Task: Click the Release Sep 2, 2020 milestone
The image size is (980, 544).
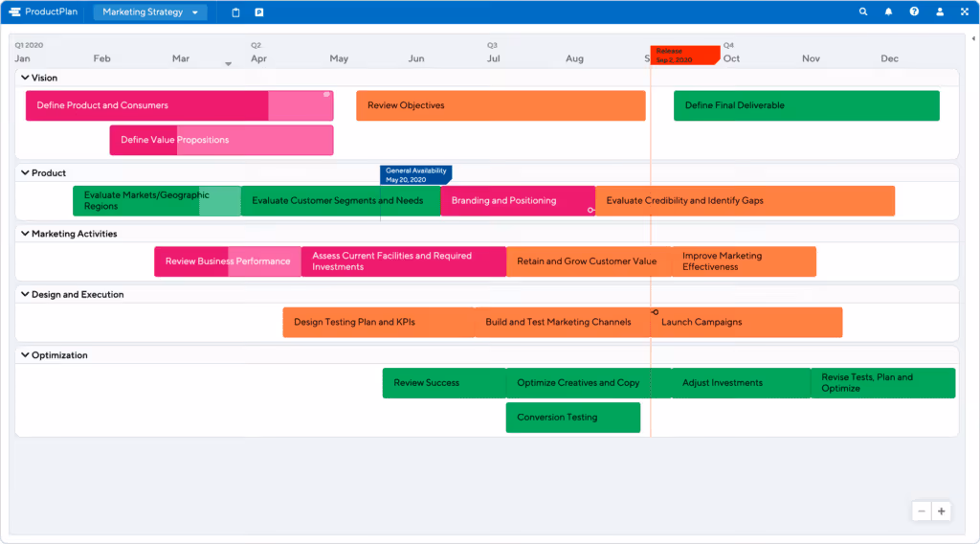Action: [x=685, y=55]
